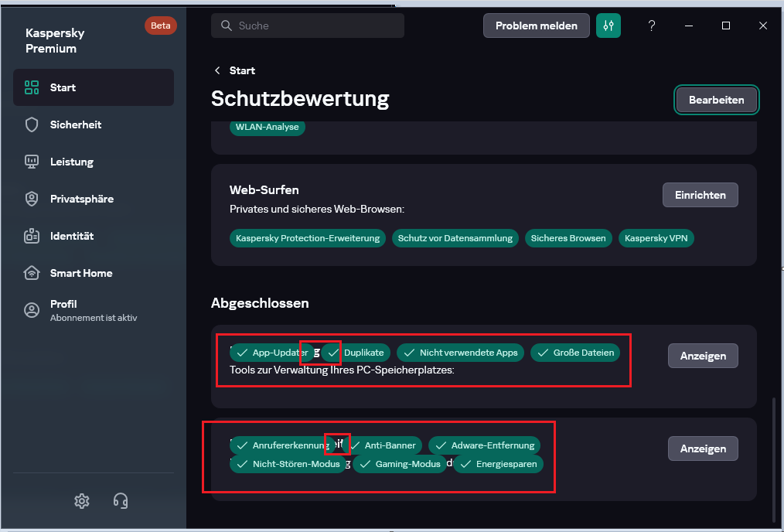Open Profil with active subscription
Screen dimensions: 784x532
(x=94, y=310)
